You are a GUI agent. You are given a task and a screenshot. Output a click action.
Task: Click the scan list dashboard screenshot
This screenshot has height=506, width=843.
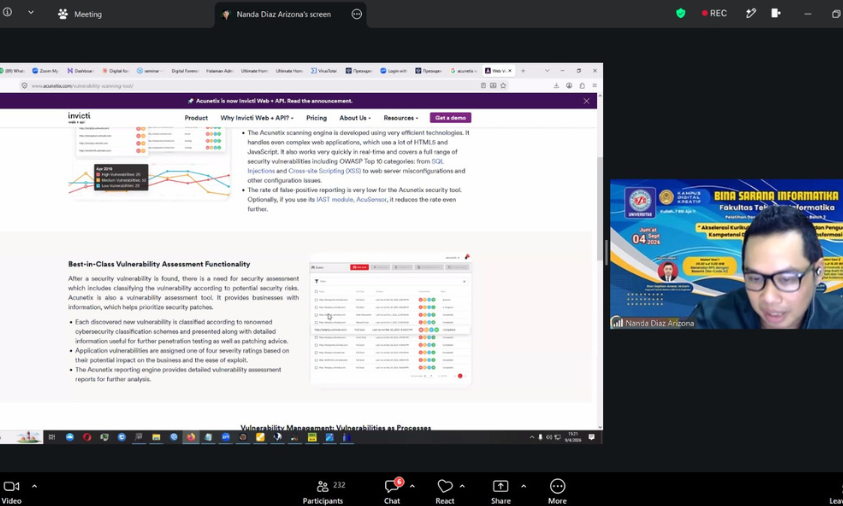(391, 319)
